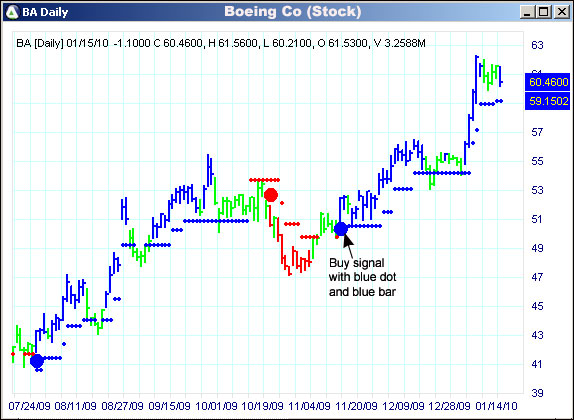Click the 01/14/10 date axis label
The image size is (574, 420).
pos(496,406)
